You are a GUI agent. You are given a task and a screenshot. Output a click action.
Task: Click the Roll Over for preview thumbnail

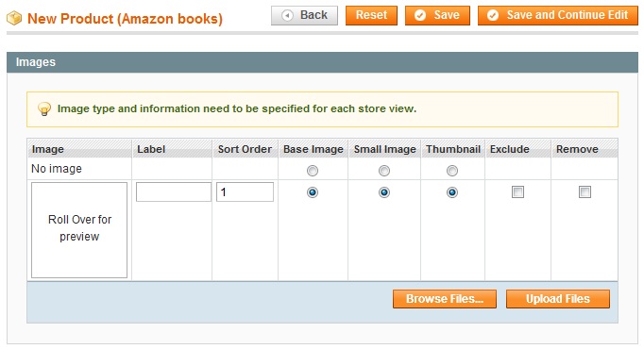79,230
